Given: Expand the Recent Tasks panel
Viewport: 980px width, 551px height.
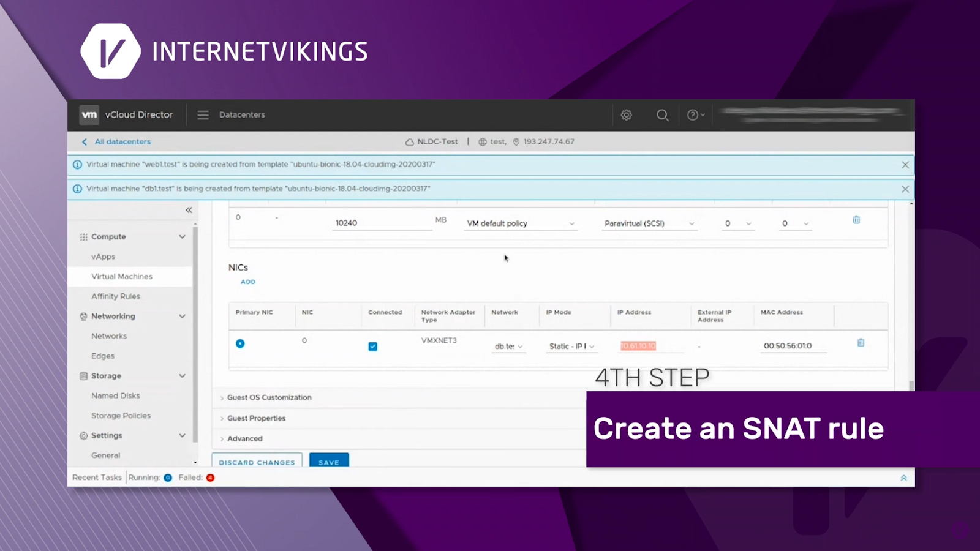Looking at the screenshot, I should pyautogui.click(x=903, y=478).
